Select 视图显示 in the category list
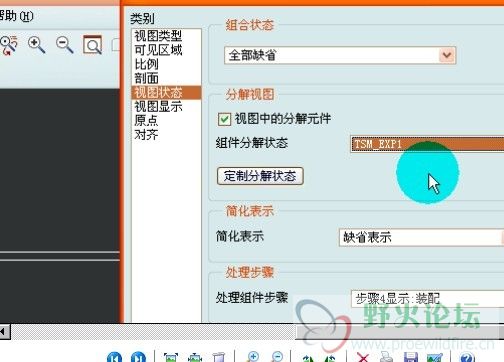 [x=158, y=106]
